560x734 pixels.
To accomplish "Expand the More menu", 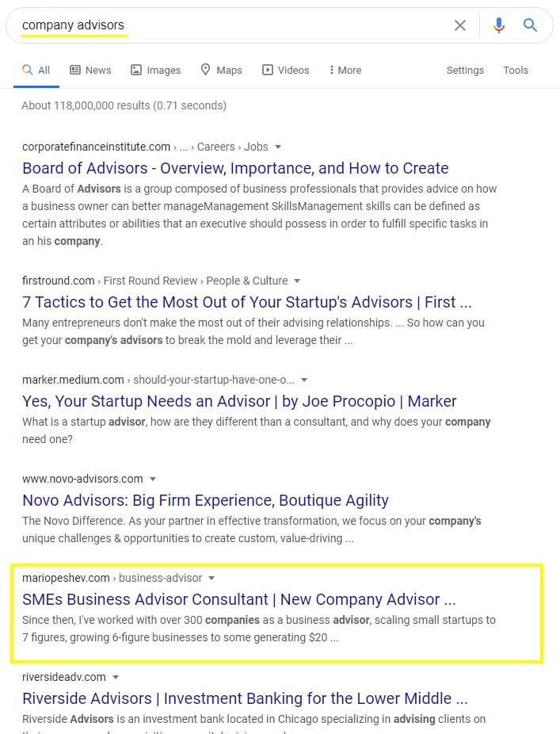I will (x=345, y=70).
